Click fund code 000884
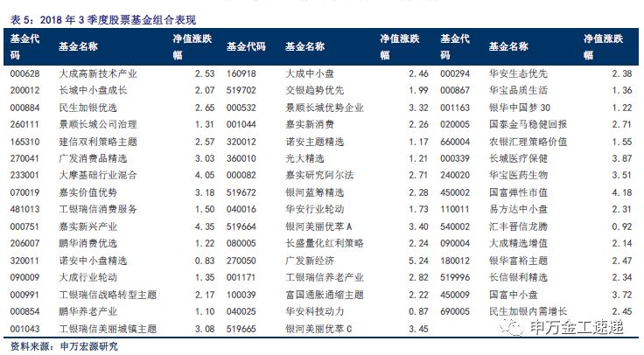Screen dimensions: 644x355 (25, 108)
